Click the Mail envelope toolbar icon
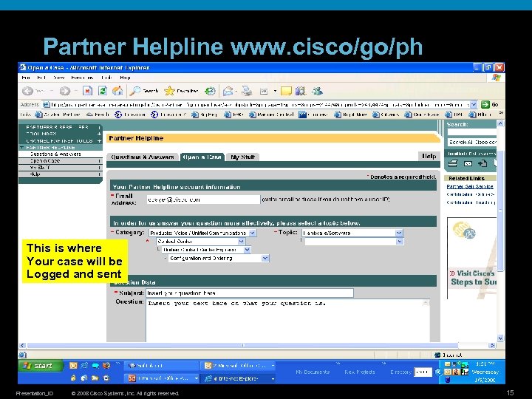The image size is (532, 399). click(x=228, y=91)
